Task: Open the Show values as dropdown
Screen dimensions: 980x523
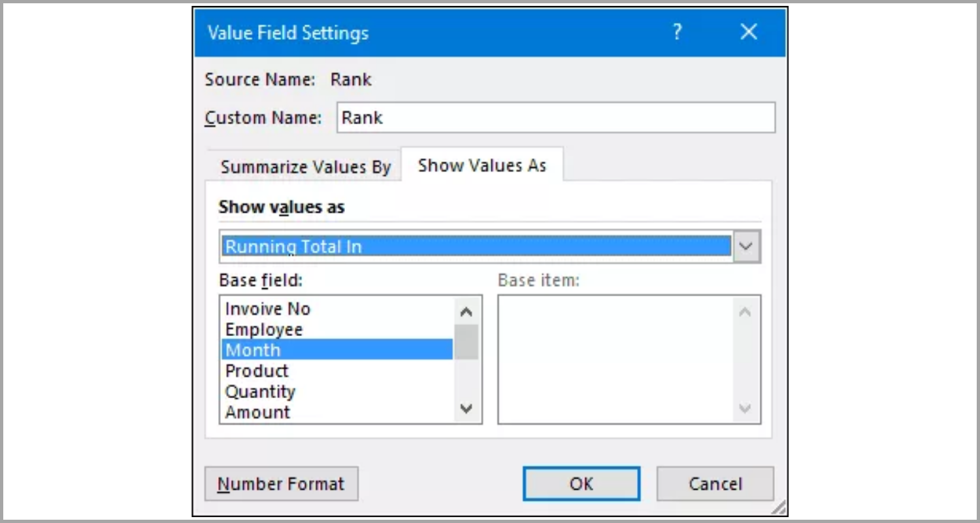Action: 746,246
